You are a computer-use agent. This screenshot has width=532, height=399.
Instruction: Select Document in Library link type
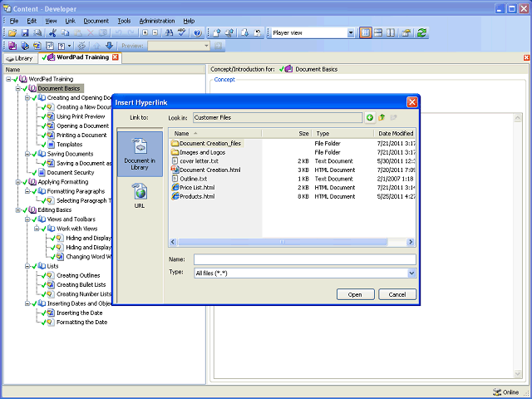[139, 155]
